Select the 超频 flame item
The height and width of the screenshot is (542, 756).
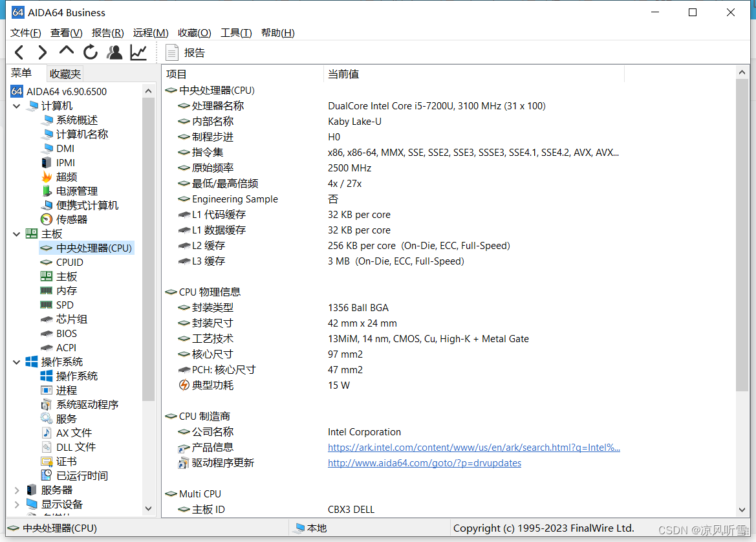59,177
